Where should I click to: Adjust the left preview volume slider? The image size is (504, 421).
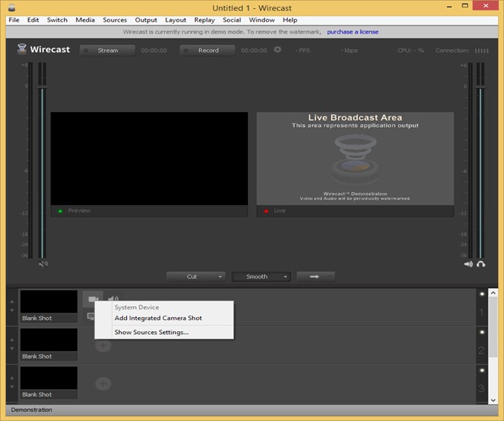tap(42, 88)
